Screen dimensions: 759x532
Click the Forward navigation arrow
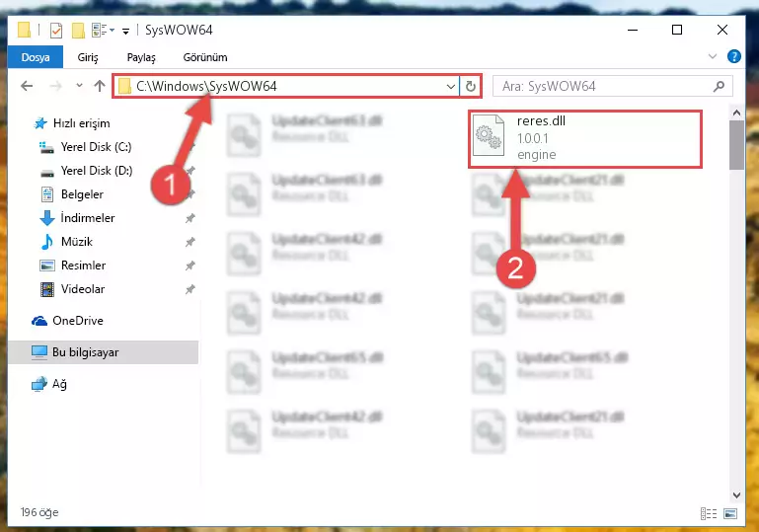[x=55, y=86]
